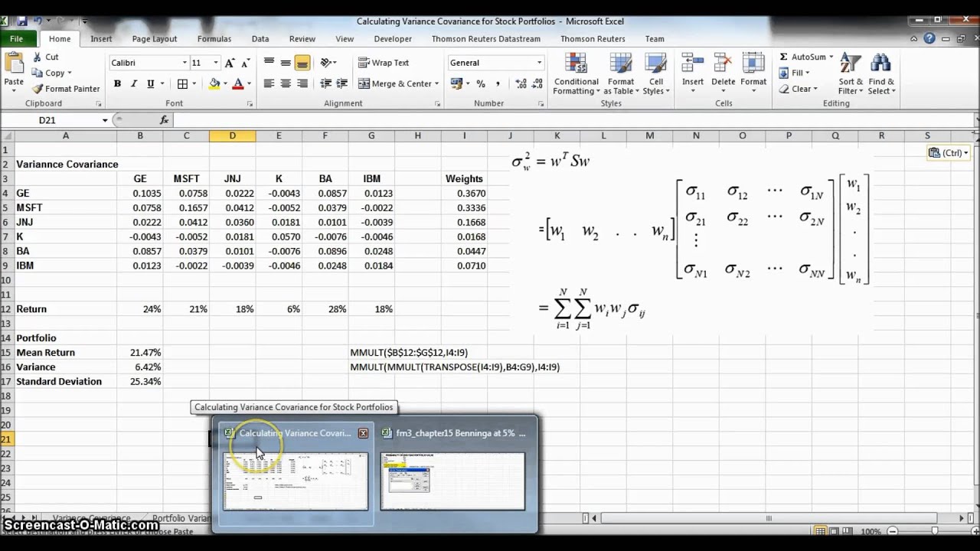Image resolution: width=980 pixels, height=551 pixels.
Task: Click Insert Function fx icon
Action: [164, 120]
